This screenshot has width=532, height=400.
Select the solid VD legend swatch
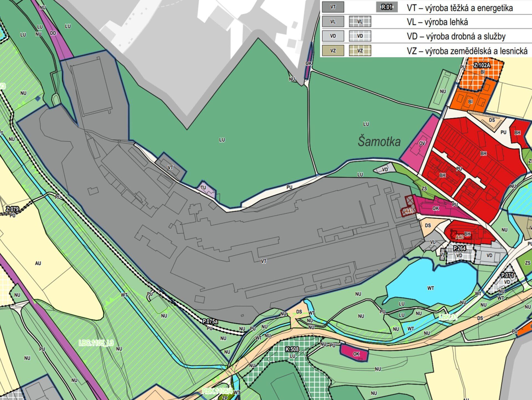click(333, 36)
